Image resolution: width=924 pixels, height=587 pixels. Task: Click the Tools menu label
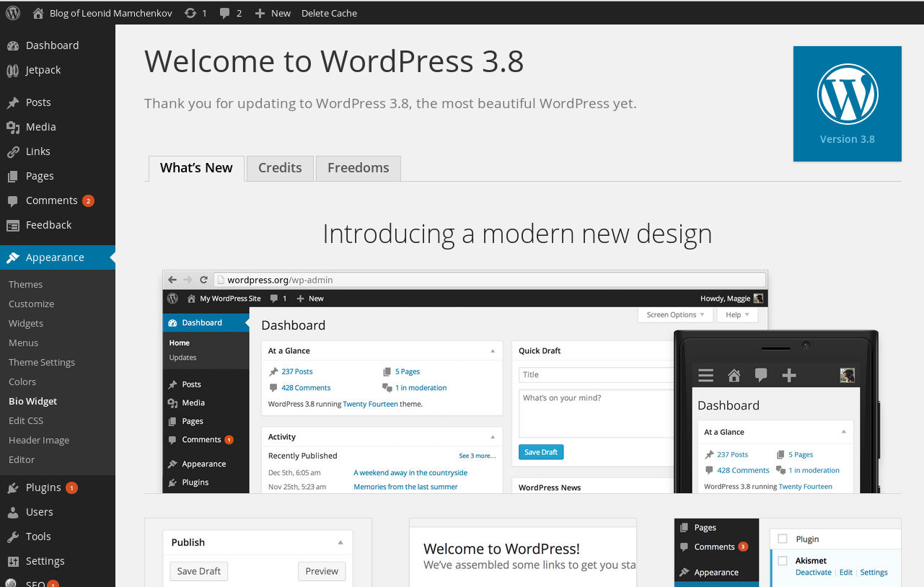tap(38, 537)
